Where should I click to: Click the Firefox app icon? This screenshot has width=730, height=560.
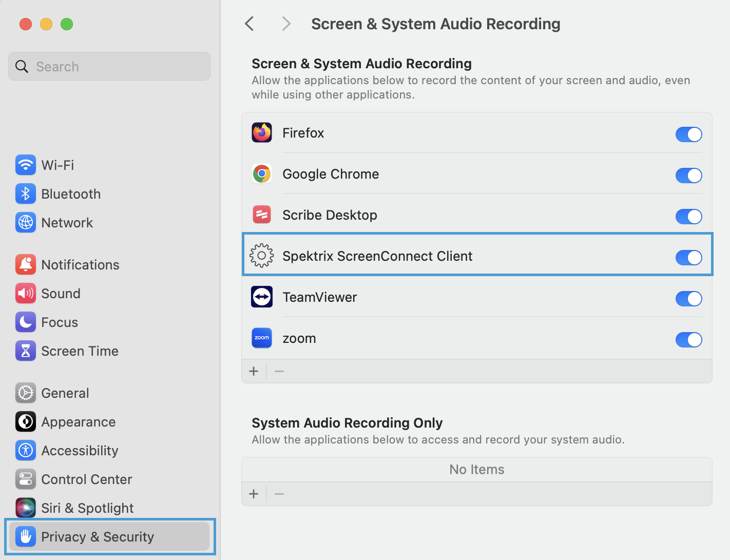(x=262, y=133)
